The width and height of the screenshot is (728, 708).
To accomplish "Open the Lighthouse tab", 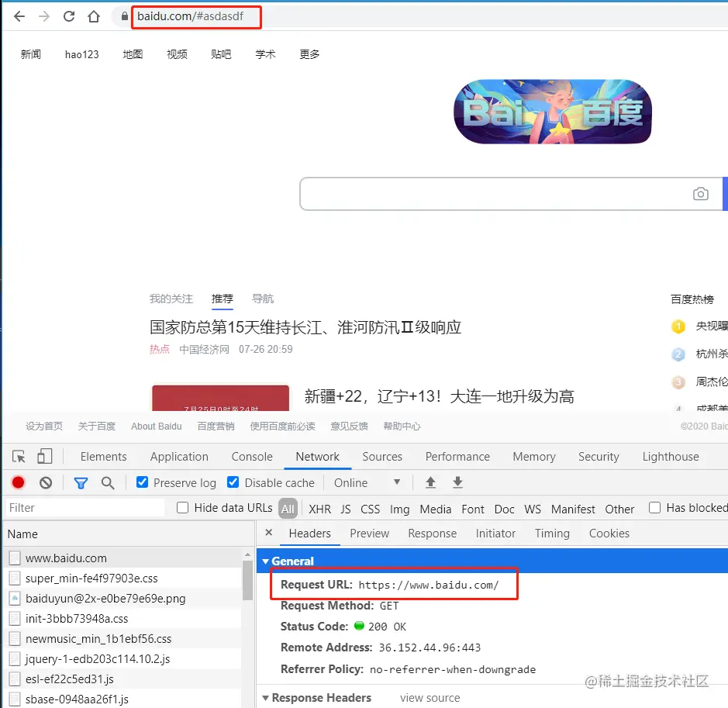I will pyautogui.click(x=671, y=457).
